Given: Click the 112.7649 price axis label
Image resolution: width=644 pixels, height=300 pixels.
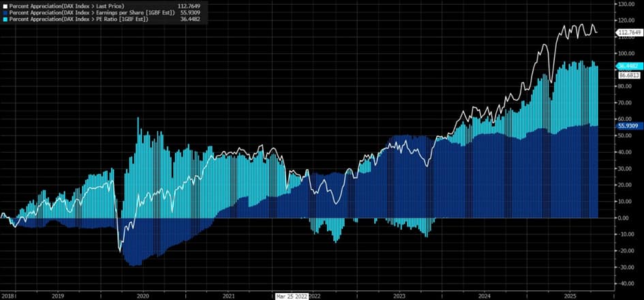Looking at the screenshot, I should coord(630,32).
